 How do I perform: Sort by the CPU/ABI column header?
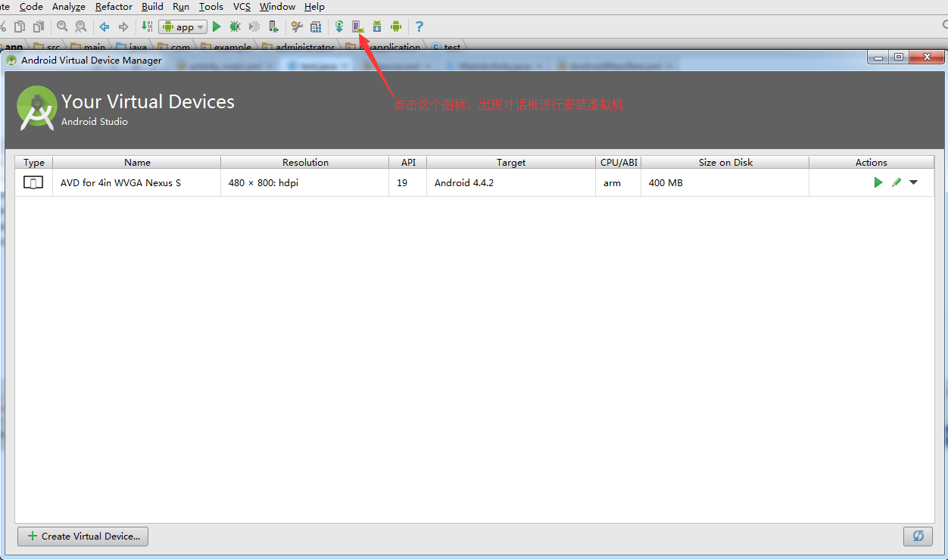pyautogui.click(x=619, y=162)
